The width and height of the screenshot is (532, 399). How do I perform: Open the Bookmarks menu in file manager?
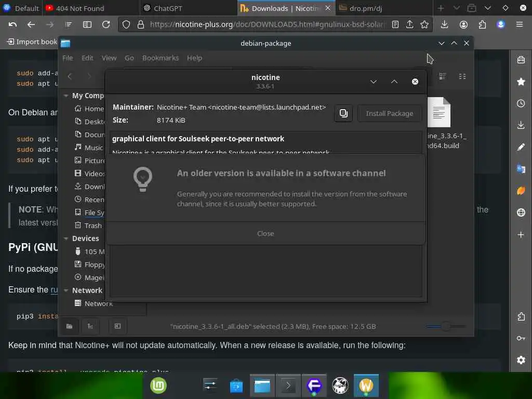(160, 58)
